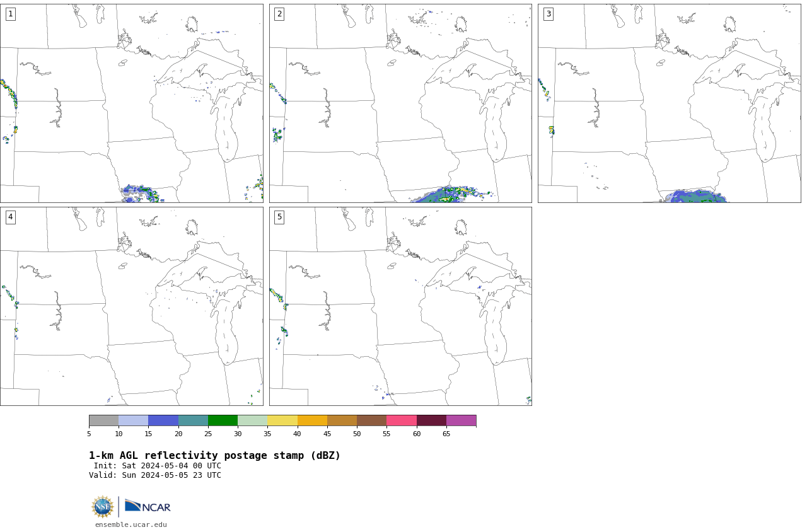This screenshot has height=532, width=807.
Task: Click the gray 5-10 dBZ color swatch
Action: (103, 420)
